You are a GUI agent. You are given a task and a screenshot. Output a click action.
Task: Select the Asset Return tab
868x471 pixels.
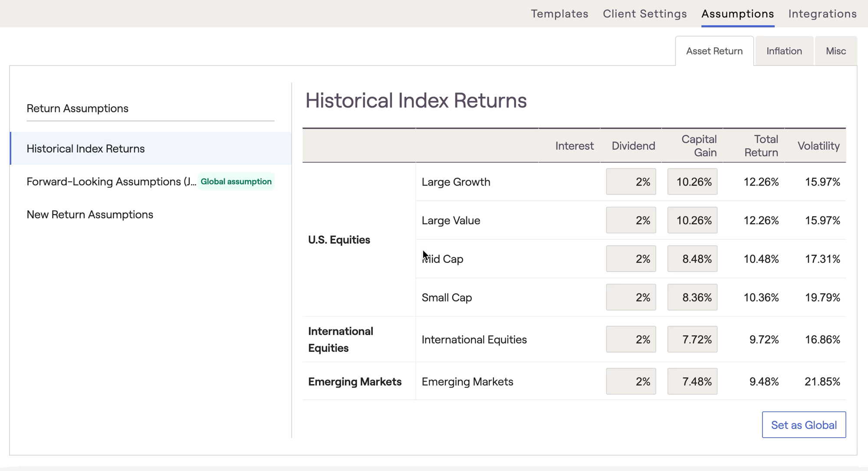click(714, 51)
